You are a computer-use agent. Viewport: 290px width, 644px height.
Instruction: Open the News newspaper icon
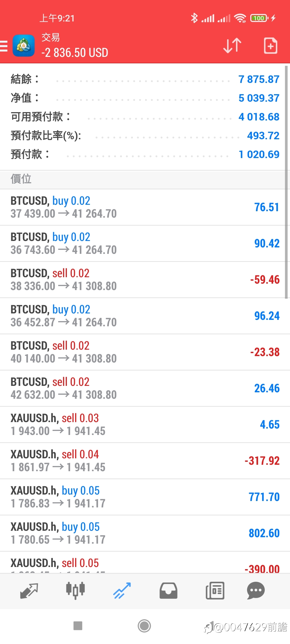point(215,591)
